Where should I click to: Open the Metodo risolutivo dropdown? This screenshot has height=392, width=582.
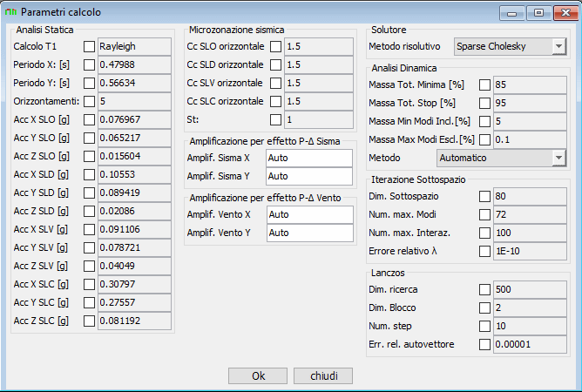coord(511,46)
